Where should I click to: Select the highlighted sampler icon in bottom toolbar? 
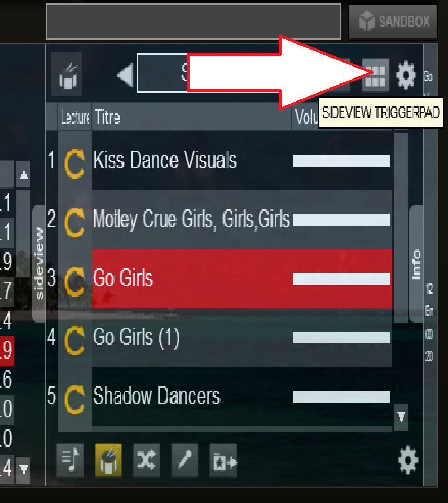coord(108,460)
